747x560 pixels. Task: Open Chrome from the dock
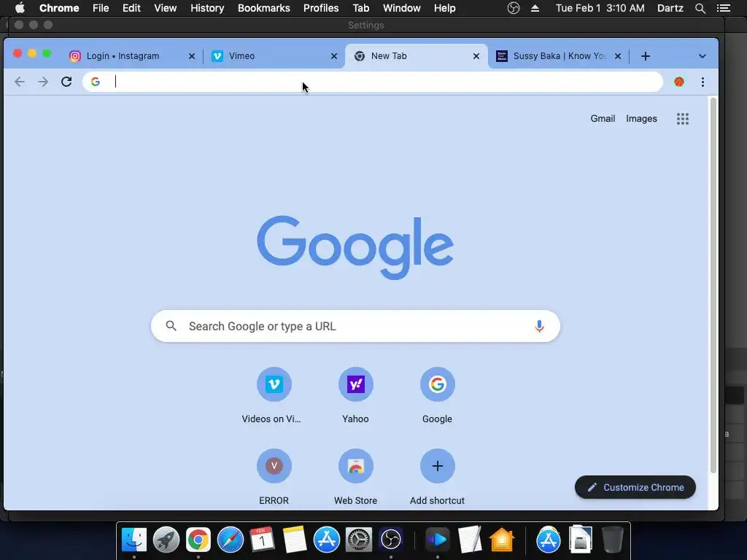tap(198, 540)
